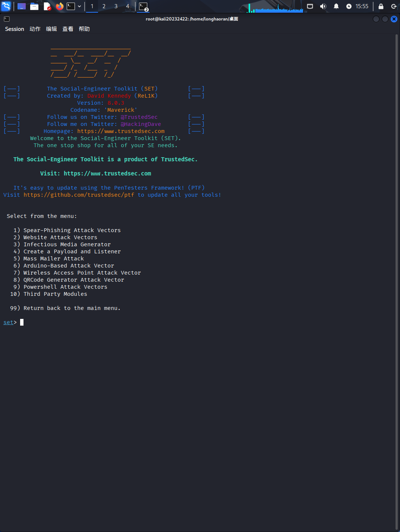Image resolution: width=400 pixels, height=532 pixels.
Task: Click the github.com/trustedsec/ptf URL
Action: tap(79, 195)
